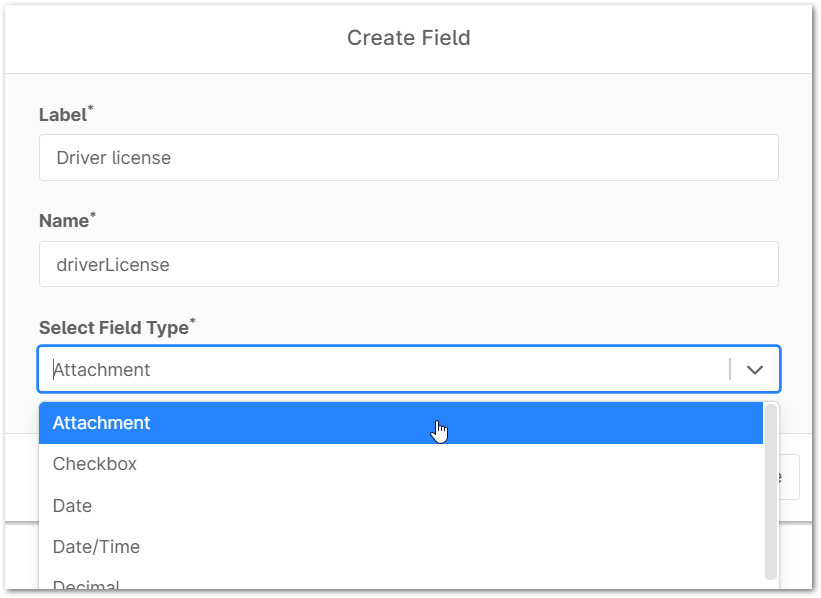The image size is (821, 598).
Task: Click the dropdown chevron arrow icon
Action: 755,370
